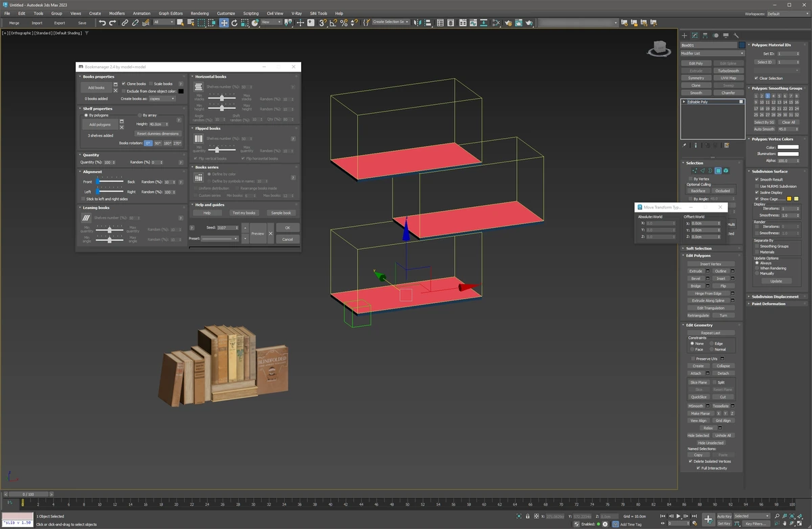Select Vertex sub-object level icon
Viewport: 812px width, 529px height.
695,170
